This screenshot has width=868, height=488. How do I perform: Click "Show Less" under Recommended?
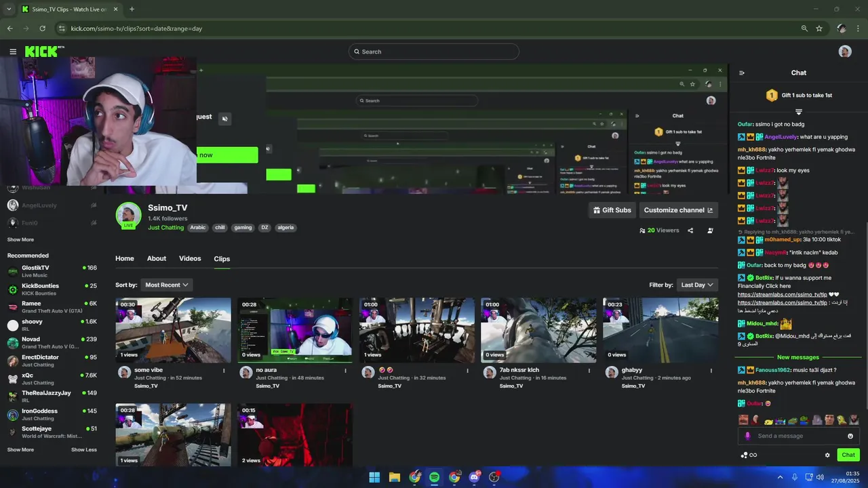coord(84,449)
